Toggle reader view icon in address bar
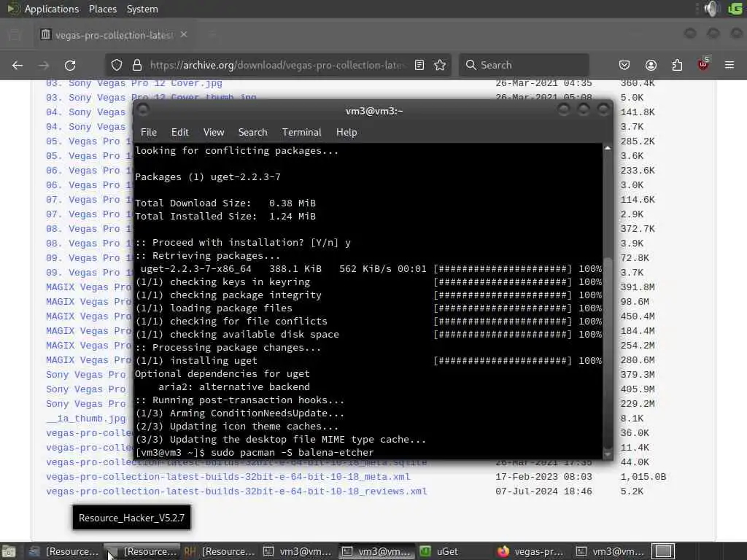The width and height of the screenshot is (747, 560). coord(419,65)
